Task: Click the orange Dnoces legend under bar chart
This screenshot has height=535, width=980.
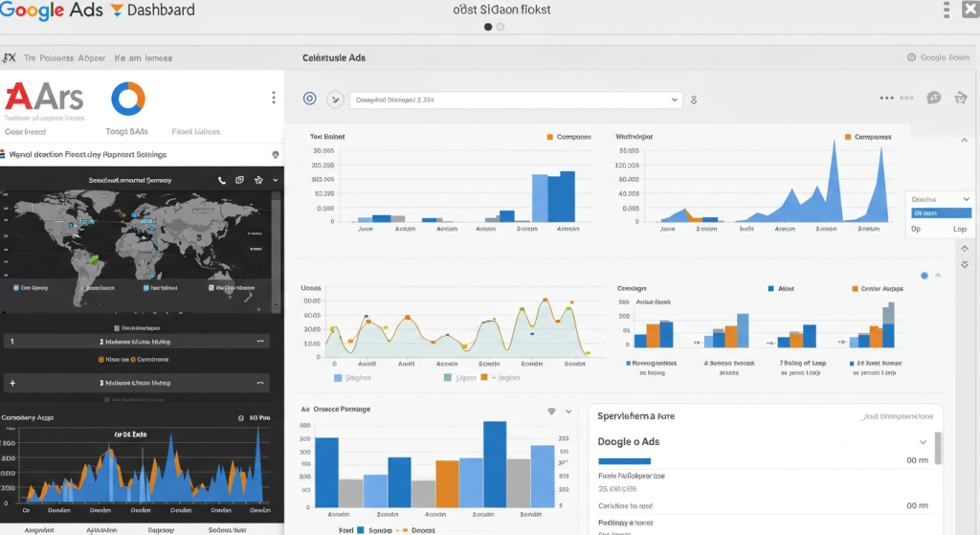Action: (x=418, y=530)
